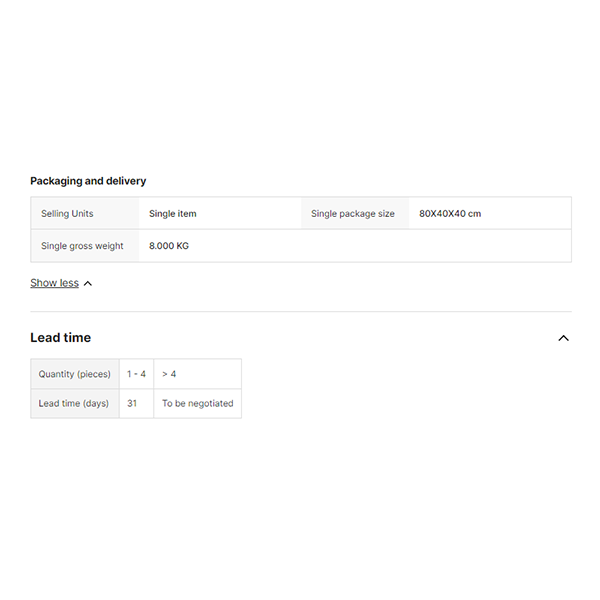This screenshot has width=600, height=600.
Task: Click the divider line above Lead time
Action: click(300, 311)
